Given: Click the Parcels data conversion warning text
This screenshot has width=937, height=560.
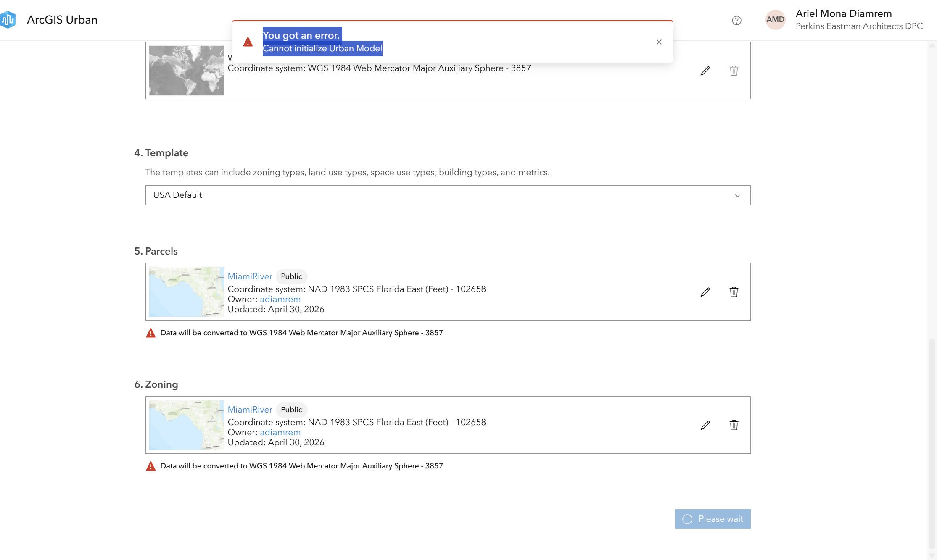Looking at the screenshot, I should [x=301, y=333].
